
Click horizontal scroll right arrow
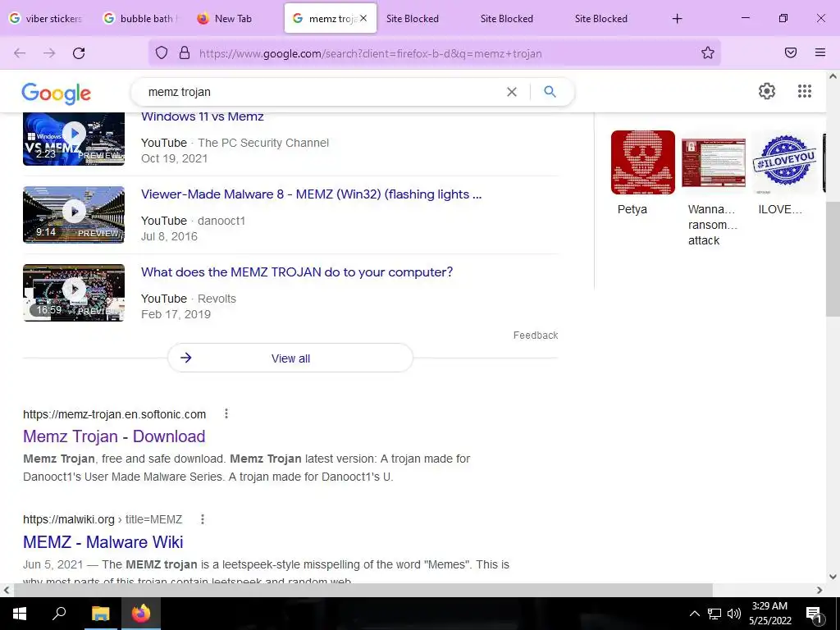[819, 590]
